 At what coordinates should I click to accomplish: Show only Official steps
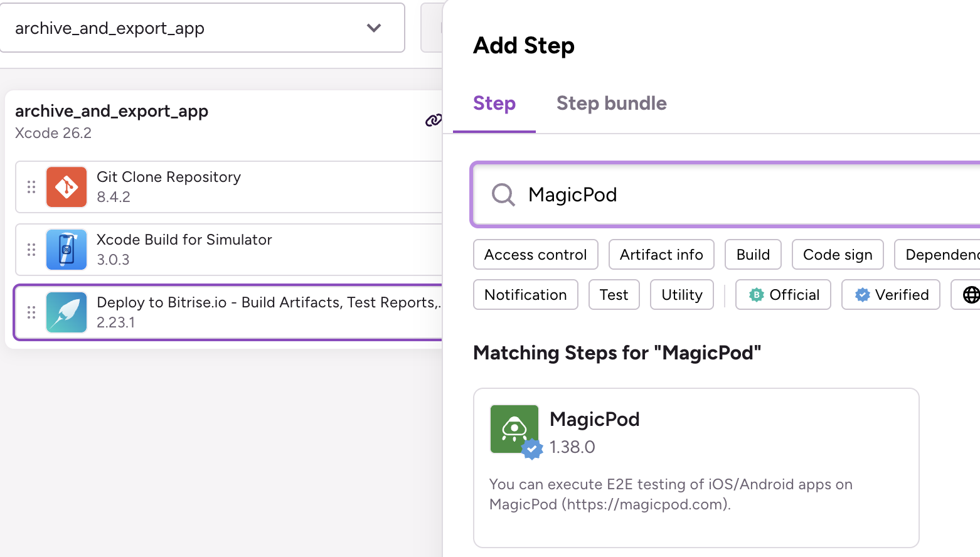click(783, 295)
